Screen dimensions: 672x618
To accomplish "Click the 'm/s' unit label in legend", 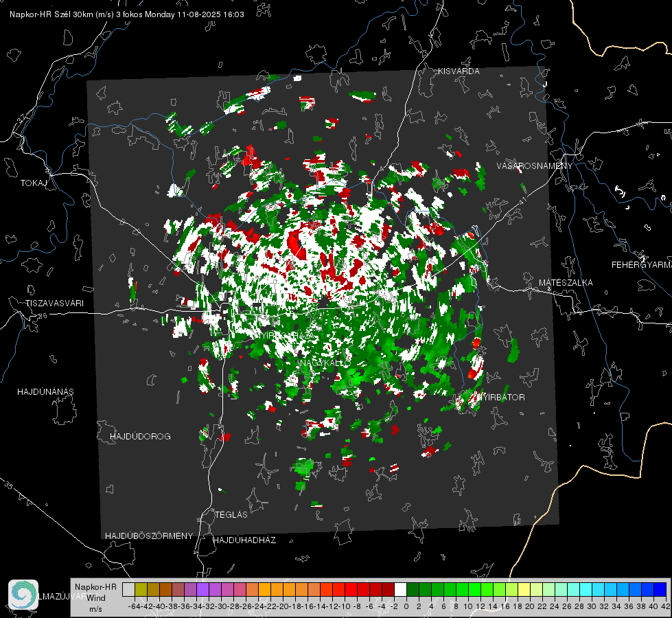I will pyautogui.click(x=95, y=609).
